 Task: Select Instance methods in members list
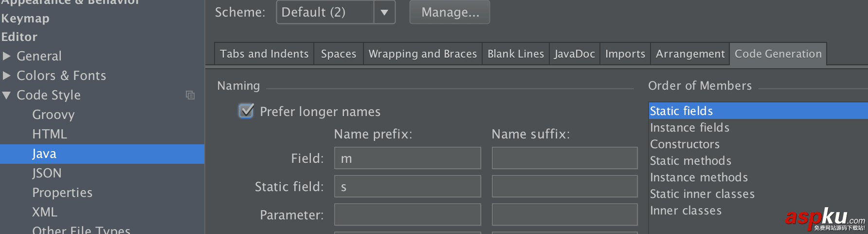699,177
